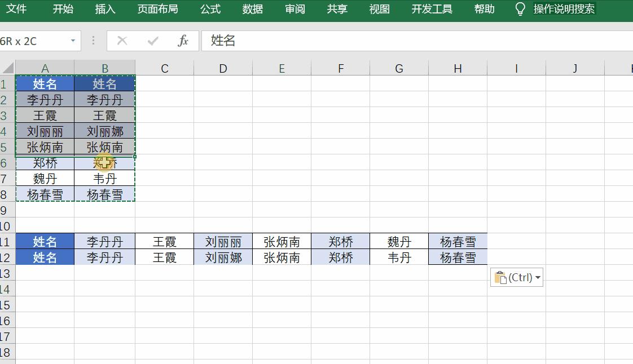Open the 文件 menu

click(17, 9)
